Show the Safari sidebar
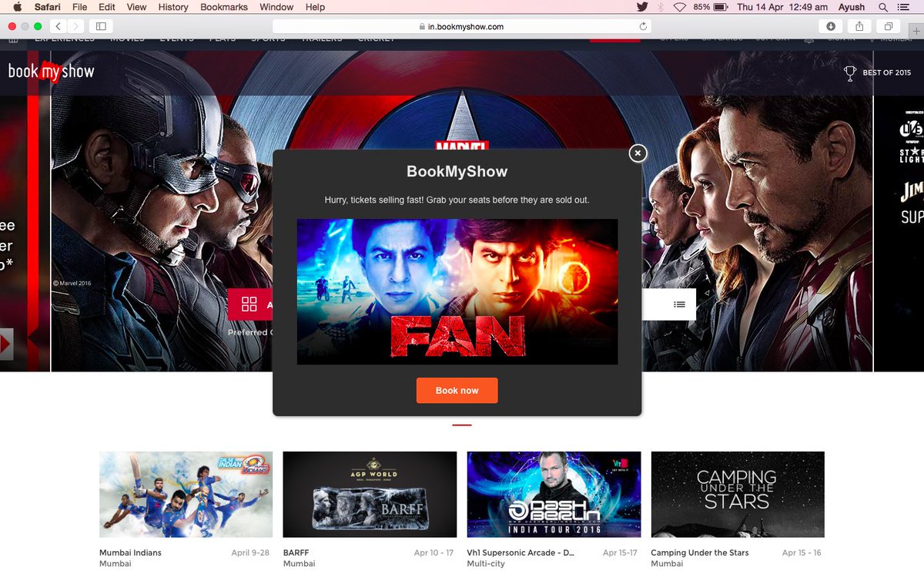This screenshot has width=924, height=578. [x=100, y=26]
